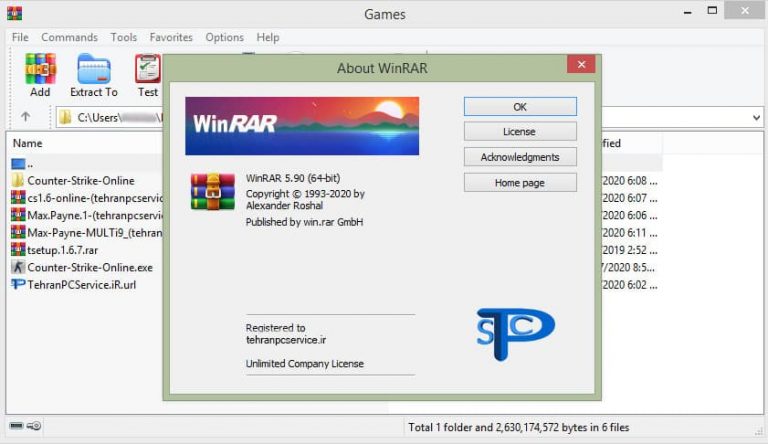The image size is (768, 444).
Task: Click the WinRAR app icon in title bar
Action: click(x=13, y=14)
